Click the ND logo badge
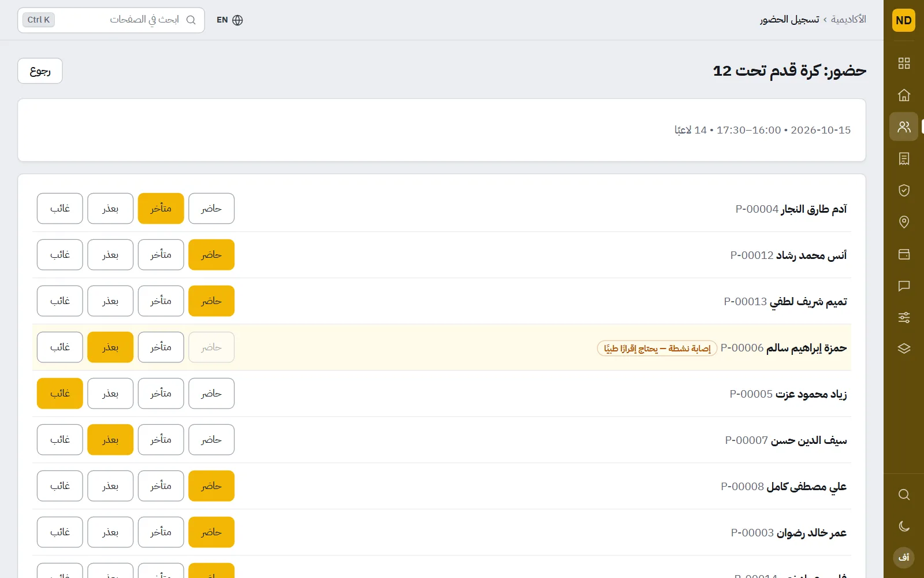924x578 pixels. pos(904,20)
